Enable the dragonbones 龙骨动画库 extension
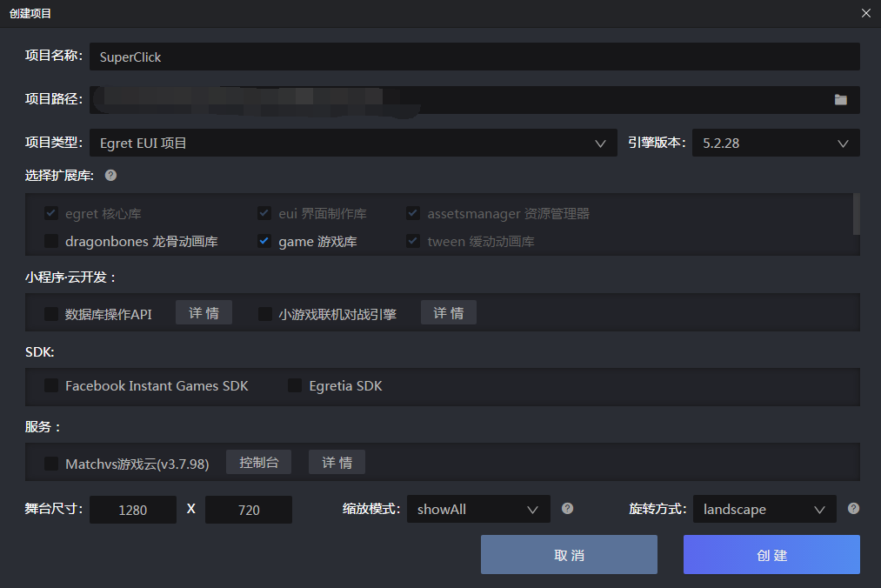This screenshot has width=881, height=588. [51, 241]
